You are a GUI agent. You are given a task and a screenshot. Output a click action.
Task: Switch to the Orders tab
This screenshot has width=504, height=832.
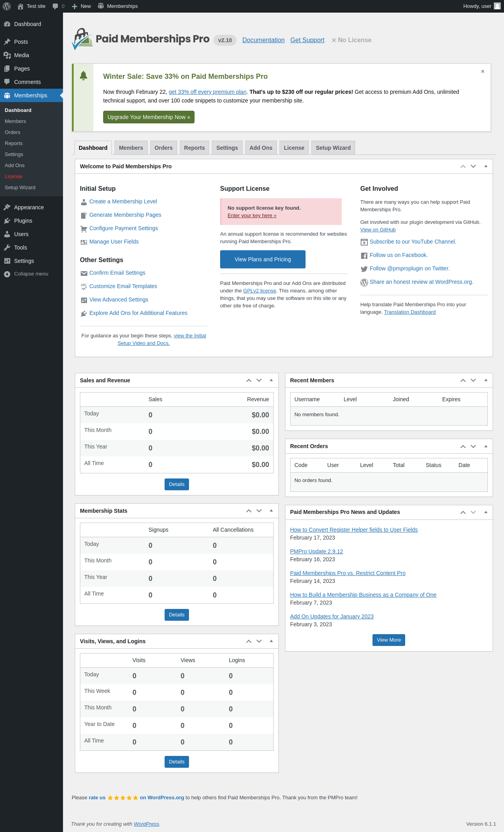pos(163,148)
